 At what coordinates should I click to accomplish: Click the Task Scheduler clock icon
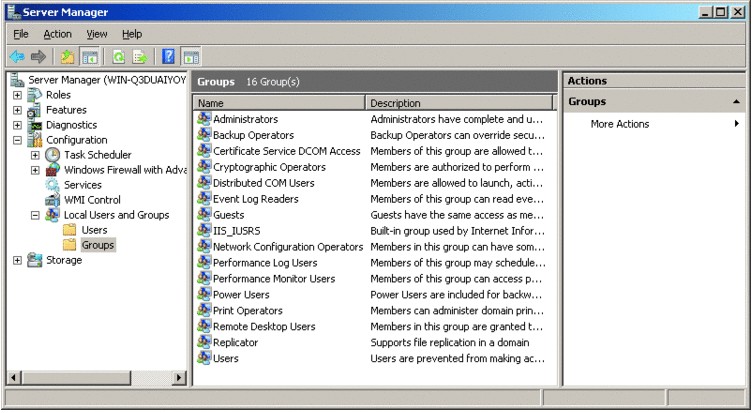52,155
